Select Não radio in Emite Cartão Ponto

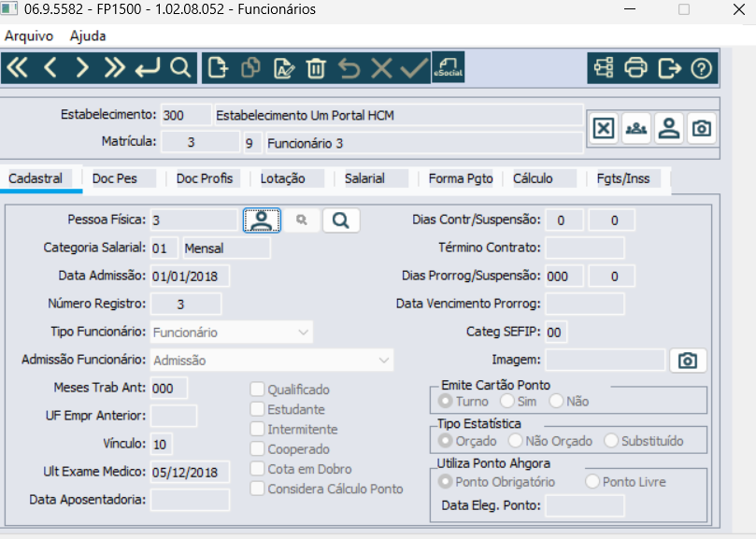pos(556,401)
